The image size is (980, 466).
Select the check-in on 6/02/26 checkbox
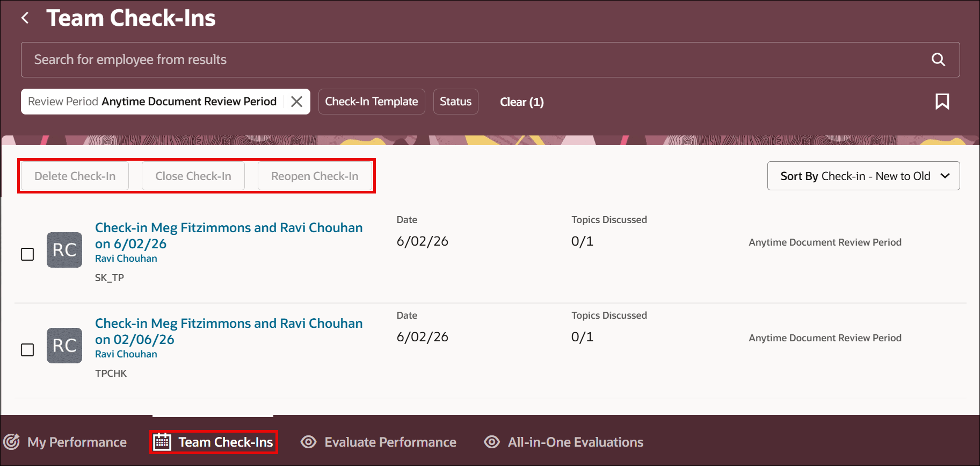[x=27, y=254]
